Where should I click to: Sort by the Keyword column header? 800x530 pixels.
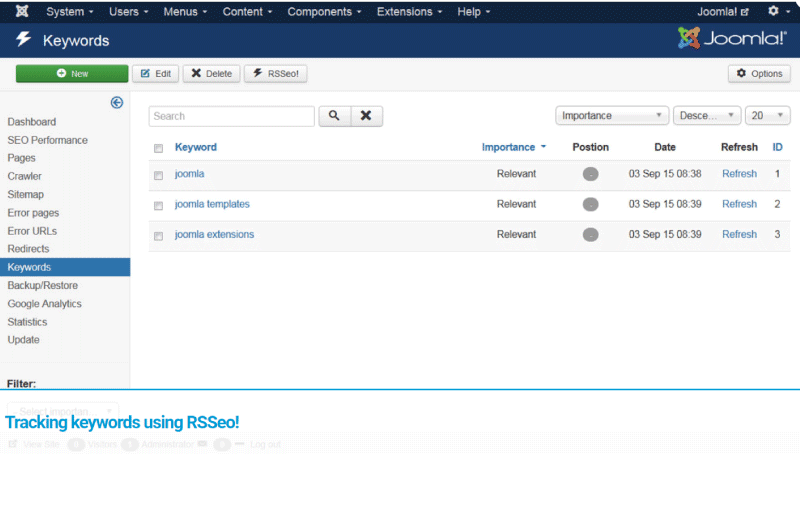pyautogui.click(x=196, y=147)
